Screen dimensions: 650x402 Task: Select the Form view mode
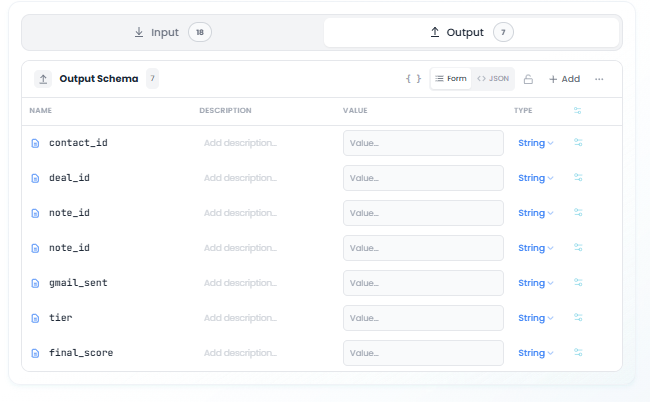click(451, 79)
